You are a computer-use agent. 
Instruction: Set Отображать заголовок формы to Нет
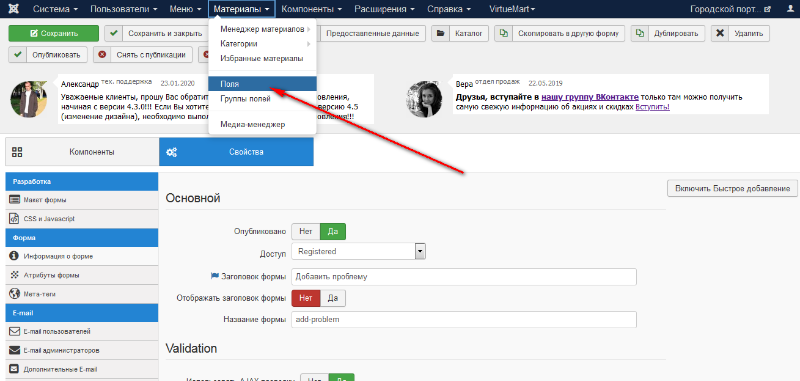coord(306,298)
